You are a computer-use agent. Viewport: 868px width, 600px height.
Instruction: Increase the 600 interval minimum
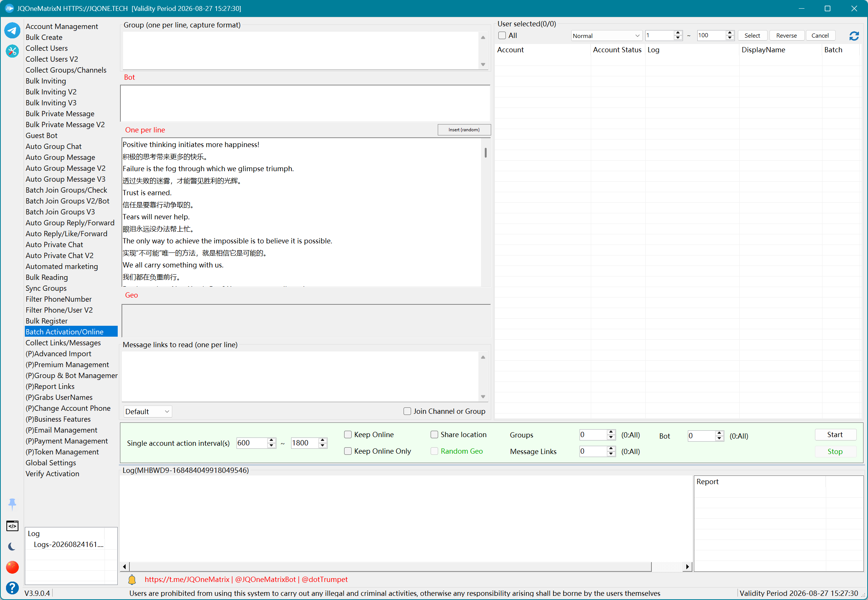pos(272,440)
